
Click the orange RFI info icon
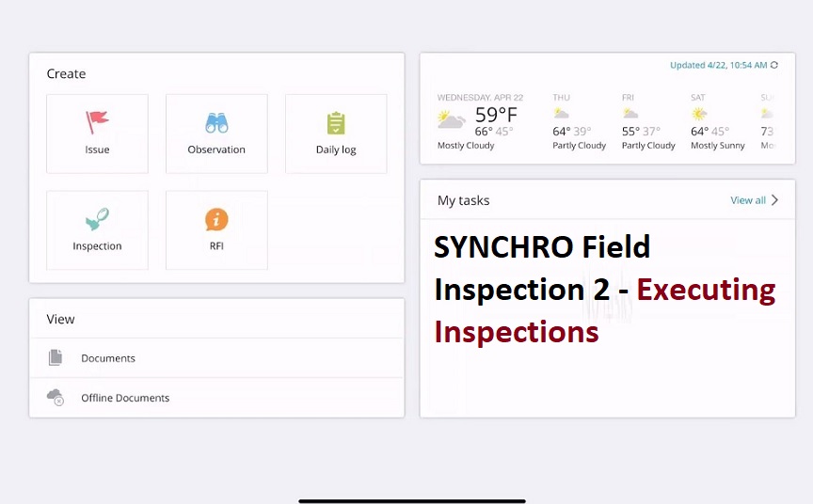point(216,219)
